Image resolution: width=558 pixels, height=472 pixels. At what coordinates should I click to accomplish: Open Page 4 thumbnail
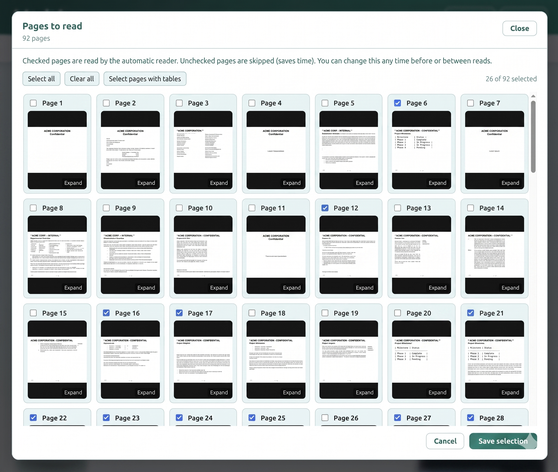[x=276, y=150]
